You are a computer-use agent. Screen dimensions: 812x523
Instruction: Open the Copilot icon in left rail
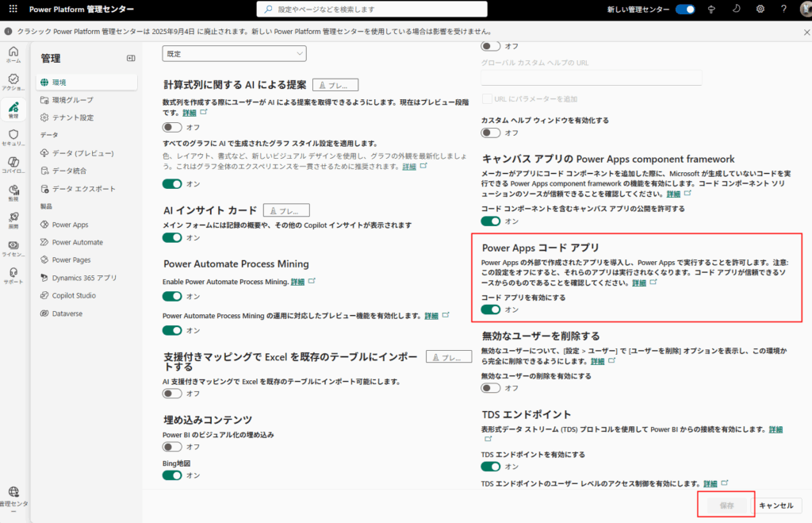tap(13, 165)
